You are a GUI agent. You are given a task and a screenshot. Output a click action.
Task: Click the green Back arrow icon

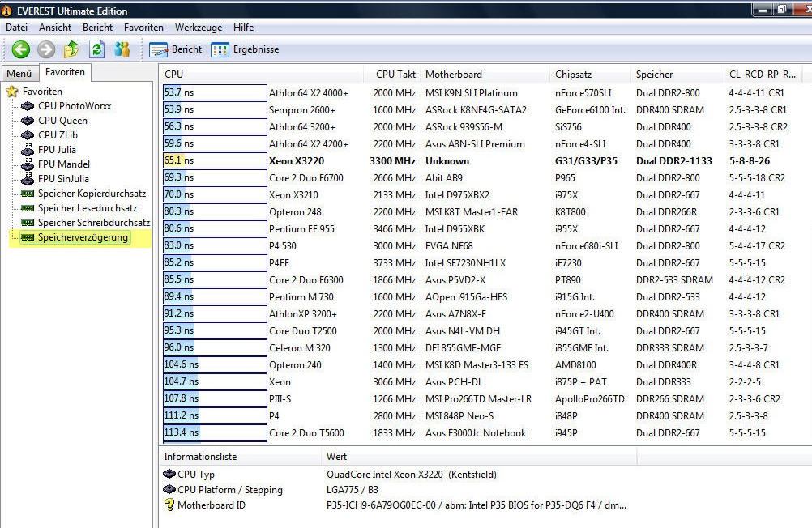21,49
